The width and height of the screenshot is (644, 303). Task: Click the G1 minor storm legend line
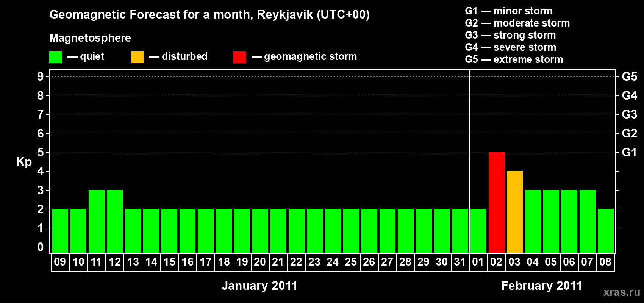pos(509,11)
